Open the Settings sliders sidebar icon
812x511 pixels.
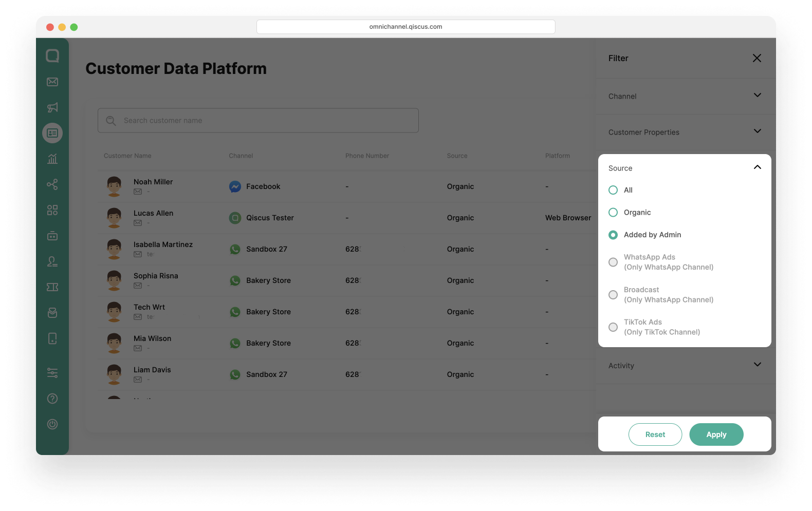point(52,373)
